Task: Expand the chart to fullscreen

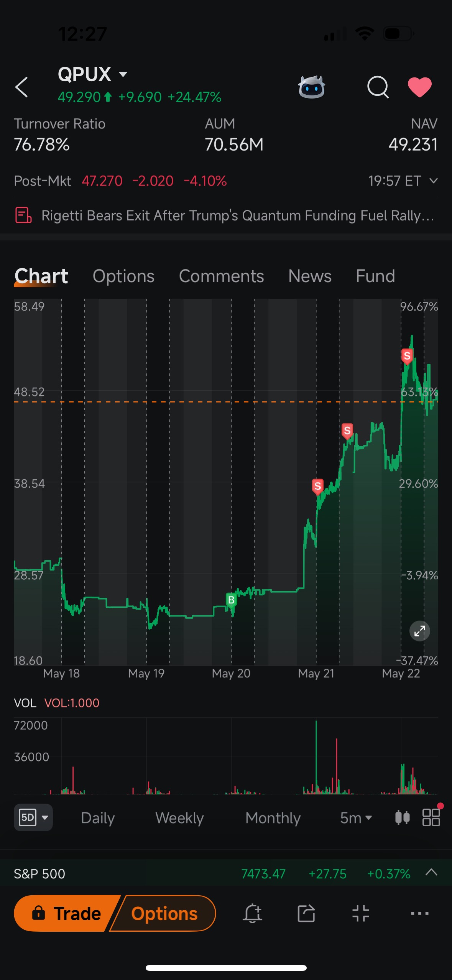Action: (420, 631)
